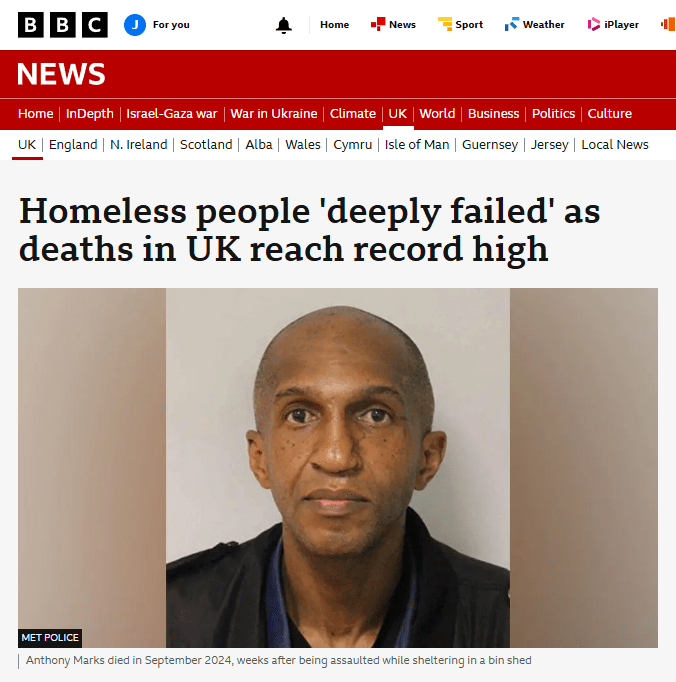The image size is (676, 682).
Task: Open the World news tab
Action: click(x=437, y=114)
